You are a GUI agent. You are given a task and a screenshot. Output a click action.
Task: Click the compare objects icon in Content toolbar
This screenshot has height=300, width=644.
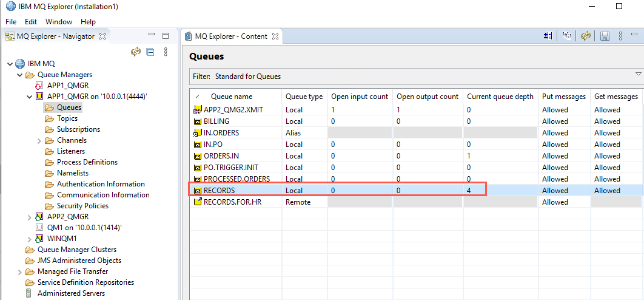567,36
